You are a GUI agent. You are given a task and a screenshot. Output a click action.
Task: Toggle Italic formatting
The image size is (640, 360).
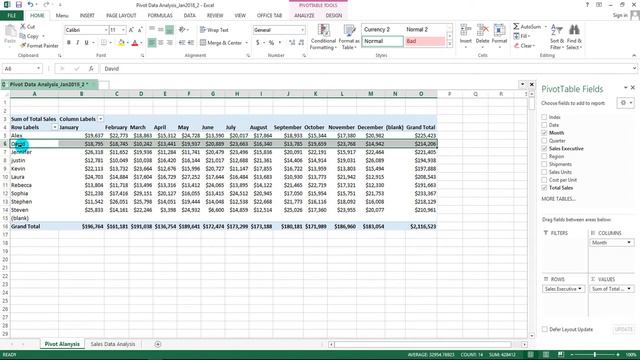click(x=78, y=42)
